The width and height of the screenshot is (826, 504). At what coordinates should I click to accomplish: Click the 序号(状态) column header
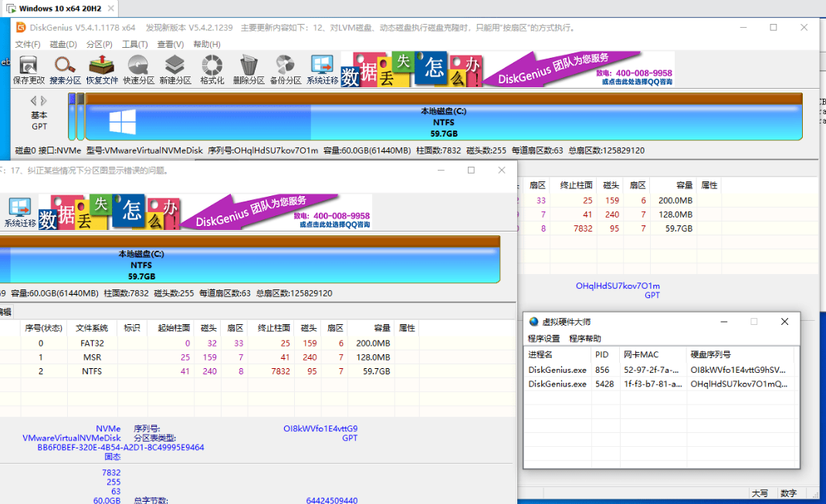(x=43, y=328)
